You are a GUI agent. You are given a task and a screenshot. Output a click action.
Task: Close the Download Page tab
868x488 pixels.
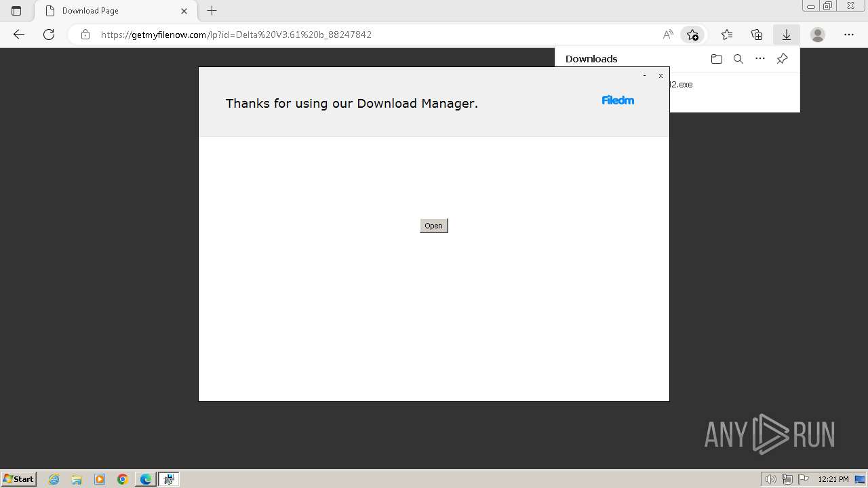[x=184, y=11]
